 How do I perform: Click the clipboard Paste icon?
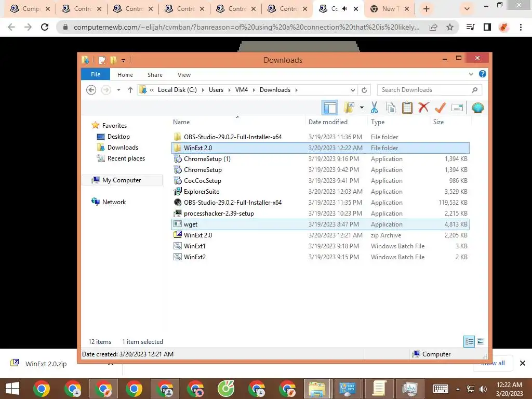(x=407, y=108)
